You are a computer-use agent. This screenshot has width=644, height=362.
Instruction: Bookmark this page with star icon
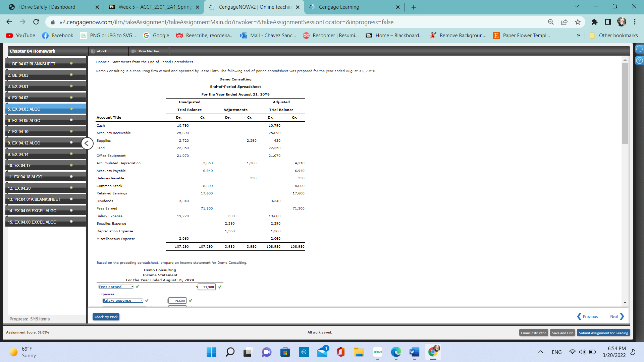[x=578, y=22]
